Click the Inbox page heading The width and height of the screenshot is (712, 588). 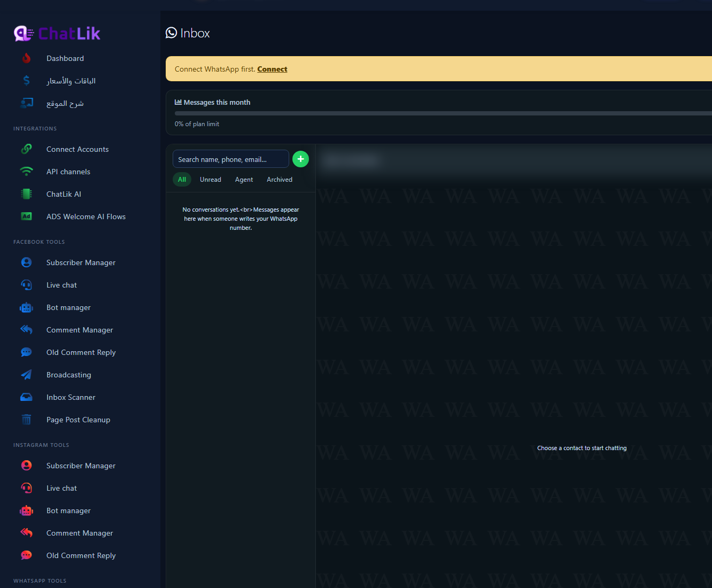tap(195, 33)
